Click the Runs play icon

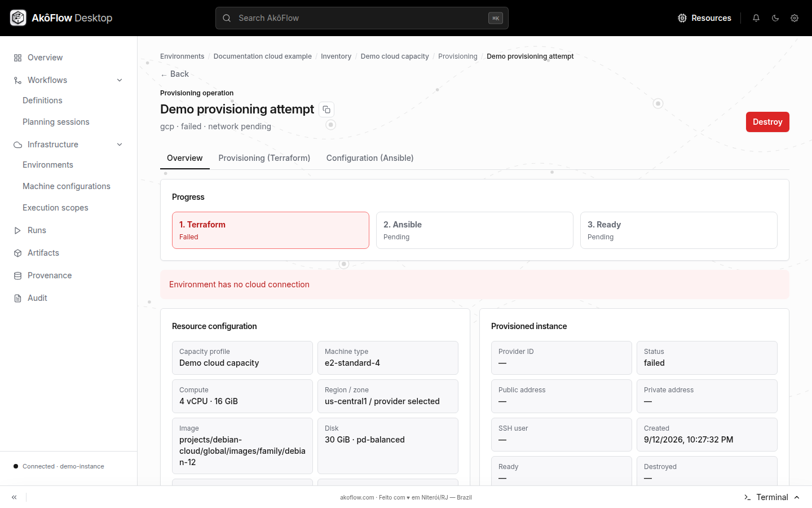pos(18,230)
